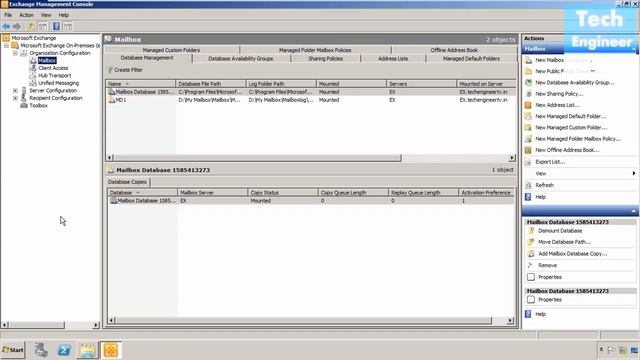Select the MD1 database row
Image resolution: width=640 pixels, height=360 pixels.
pos(311,100)
